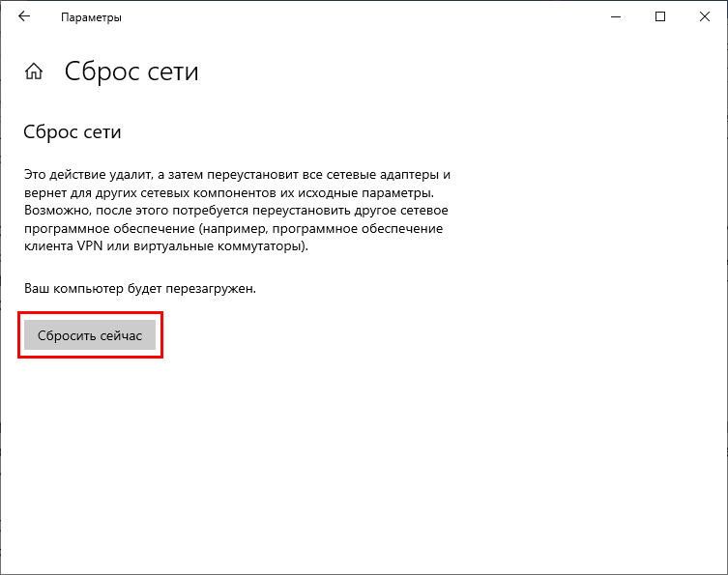Click the line starting with Возможно, после этого
Viewport: 728px width, 575px height.
tap(236, 211)
